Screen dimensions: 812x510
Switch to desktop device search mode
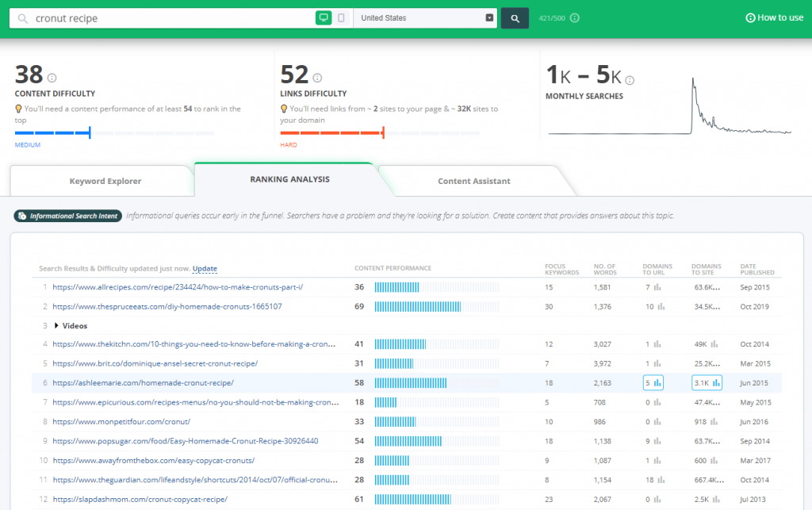[x=324, y=18]
